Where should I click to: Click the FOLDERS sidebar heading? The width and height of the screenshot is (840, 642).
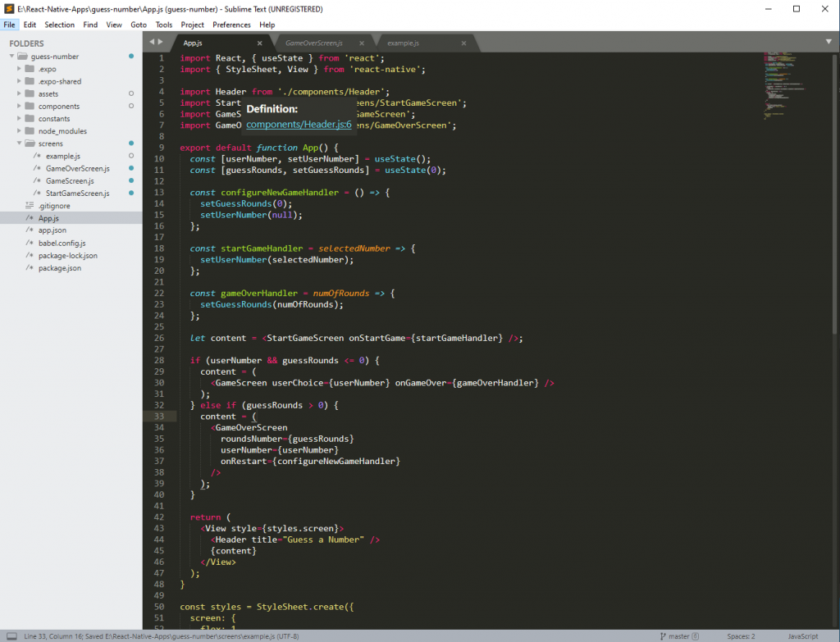(x=26, y=43)
